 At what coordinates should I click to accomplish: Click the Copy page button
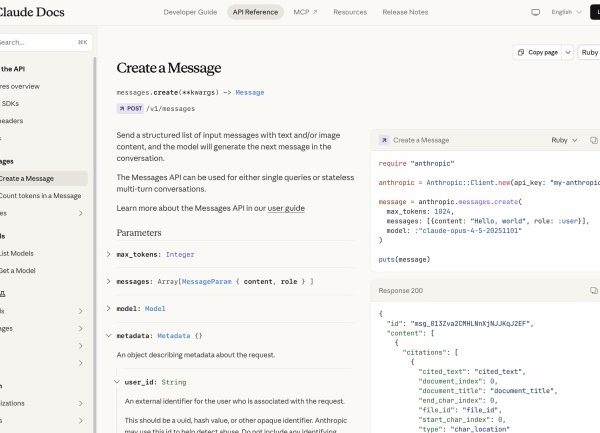[538, 52]
